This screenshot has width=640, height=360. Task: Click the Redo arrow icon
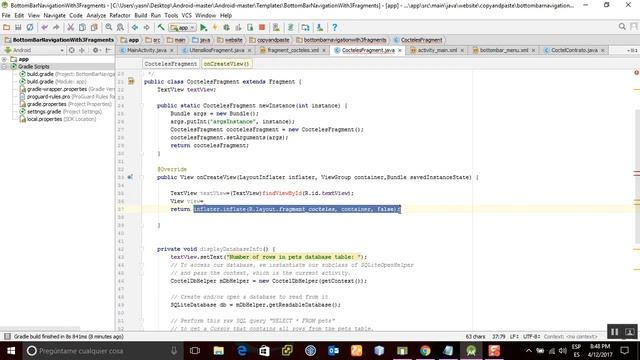(56, 27)
